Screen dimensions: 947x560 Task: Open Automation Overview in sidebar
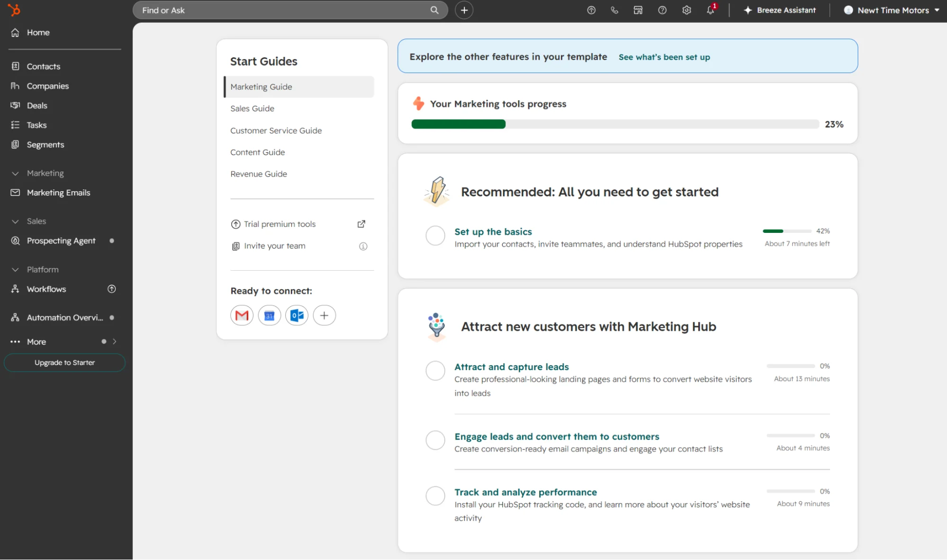tap(64, 318)
